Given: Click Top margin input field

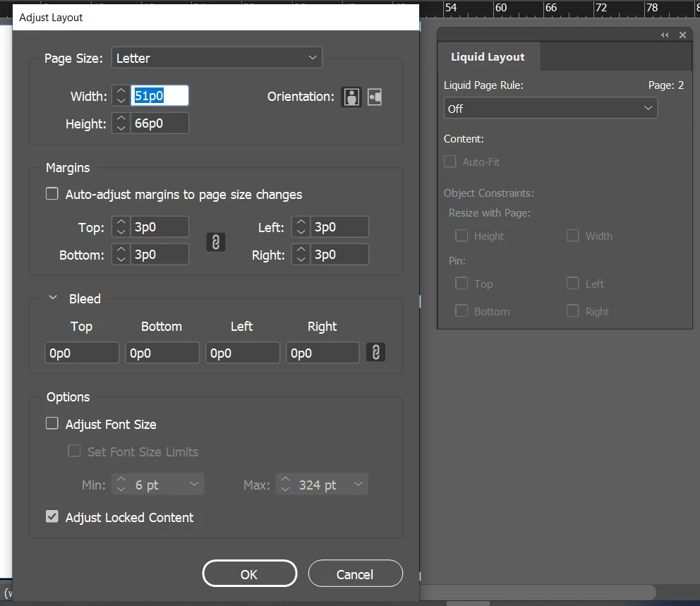Looking at the screenshot, I should (x=159, y=226).
